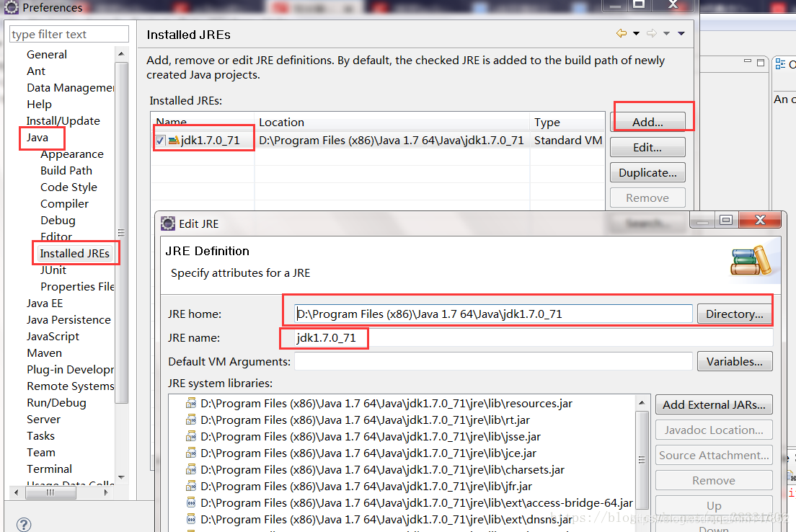Click tree horizontal scrollbar left arrow
796x532 pixels.
click(17, 492)
